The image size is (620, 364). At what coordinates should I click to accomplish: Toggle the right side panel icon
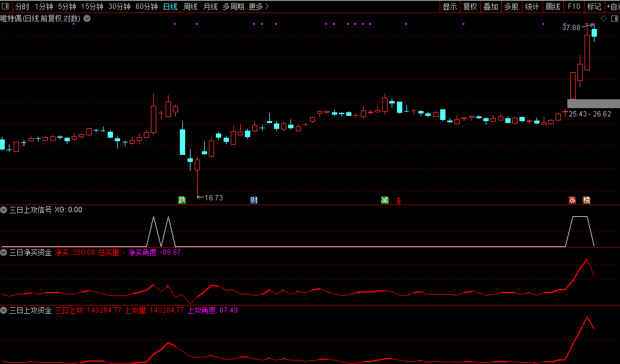click(x=615, y=18)
